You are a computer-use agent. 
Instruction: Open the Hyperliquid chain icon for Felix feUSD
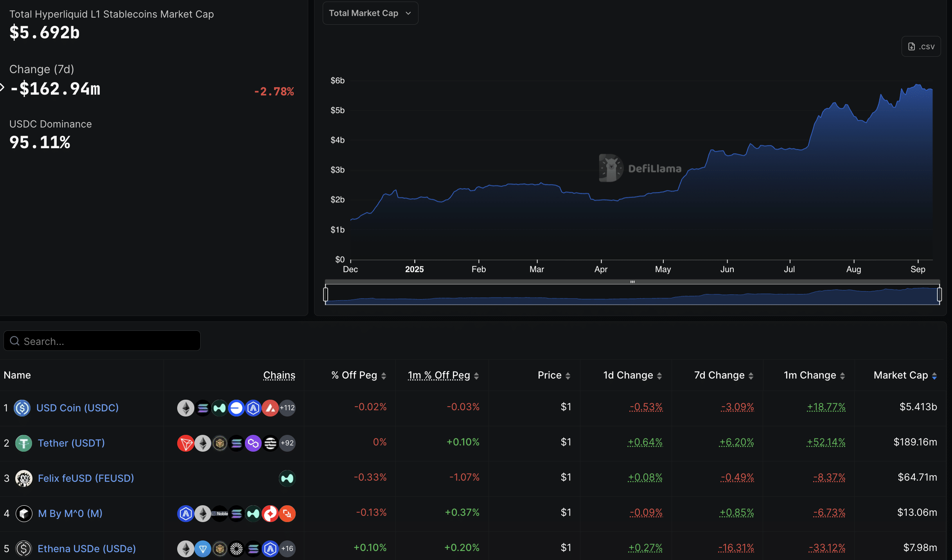coord(287,478)
